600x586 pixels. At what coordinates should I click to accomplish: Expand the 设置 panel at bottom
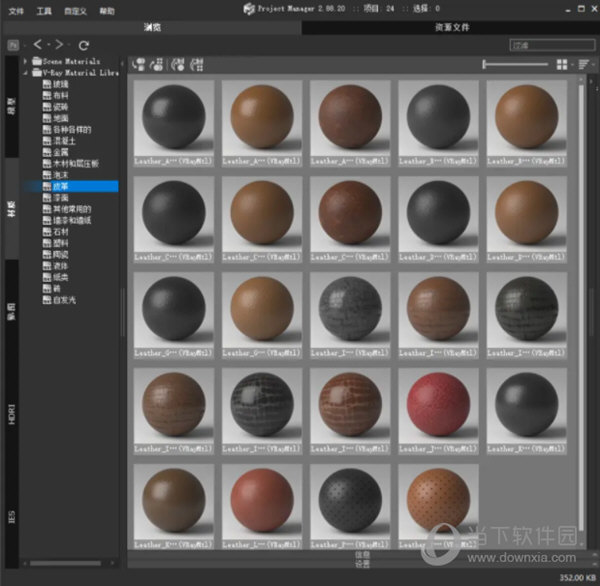click(x=362, y=563)
